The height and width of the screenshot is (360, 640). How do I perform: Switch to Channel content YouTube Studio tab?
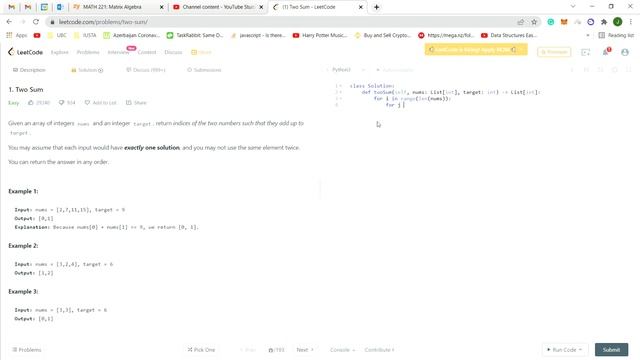[218, 7]
